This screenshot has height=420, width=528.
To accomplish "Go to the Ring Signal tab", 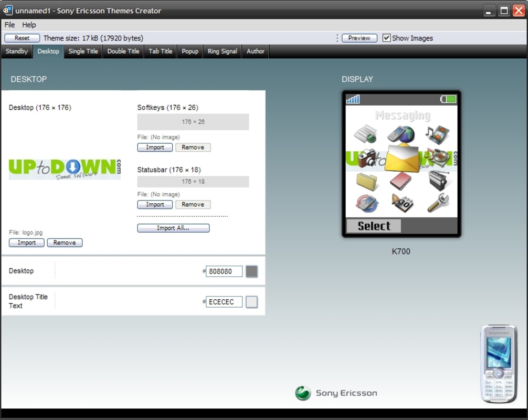I will [222, 51].
